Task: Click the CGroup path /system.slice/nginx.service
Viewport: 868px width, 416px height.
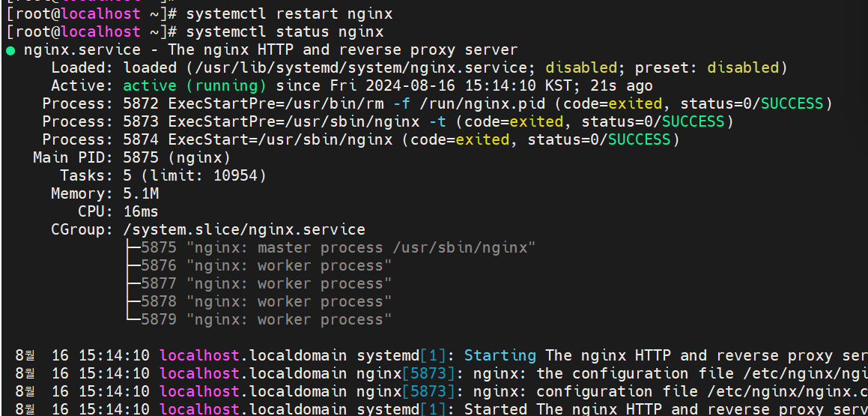Action: [x=244, y=229]
